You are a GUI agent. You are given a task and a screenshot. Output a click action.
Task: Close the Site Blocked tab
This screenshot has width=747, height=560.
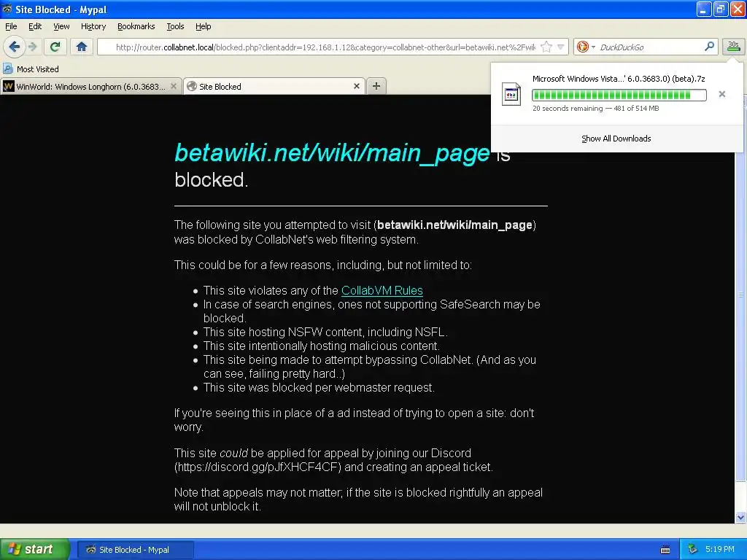coord(356,86)
